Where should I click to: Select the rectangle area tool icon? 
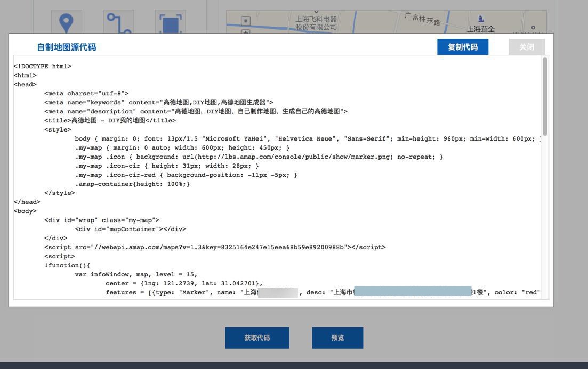(x=170, y=22)
